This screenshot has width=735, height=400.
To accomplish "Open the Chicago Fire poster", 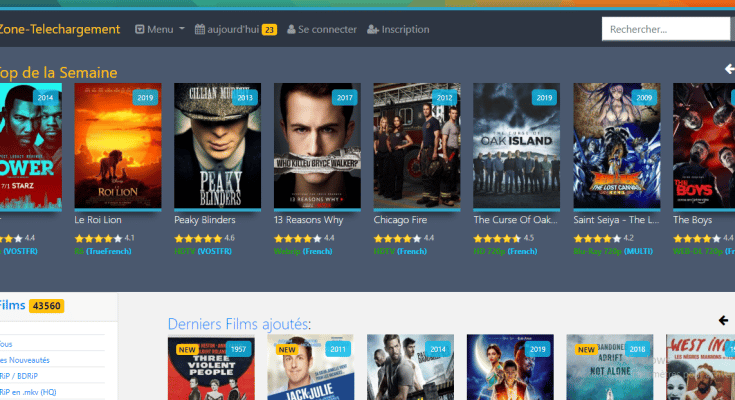I will click(417, 146).
